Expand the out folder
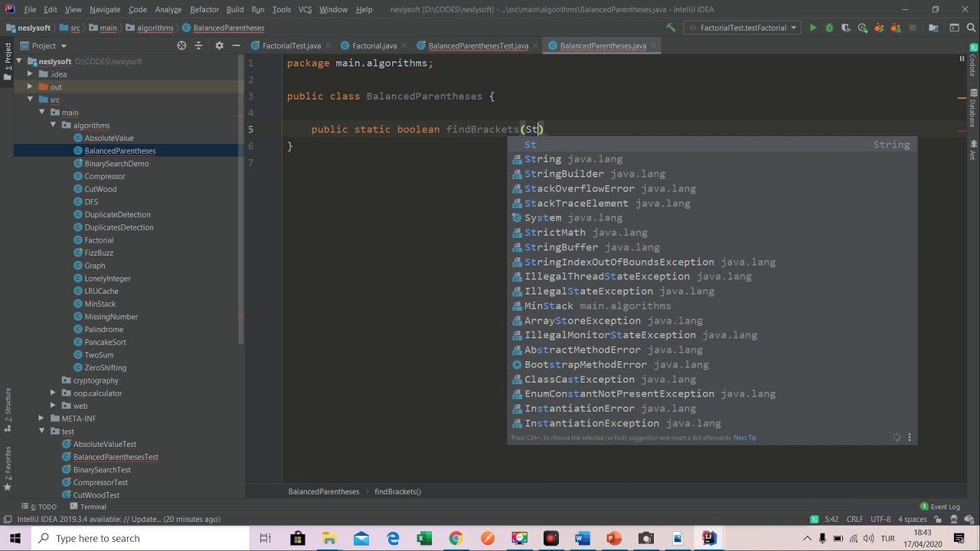Image resolution: width=980 pixels, height=551 pixels. 30,86
